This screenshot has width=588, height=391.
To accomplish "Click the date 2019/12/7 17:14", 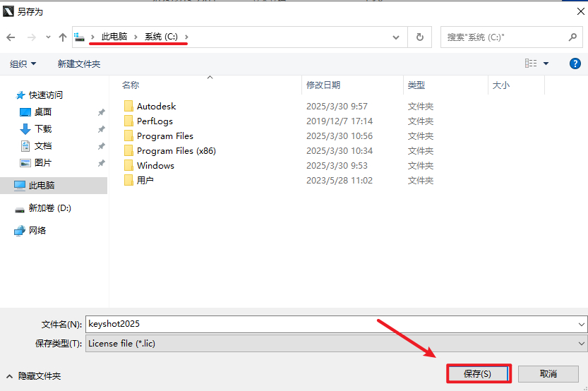I will coord(340,121).
